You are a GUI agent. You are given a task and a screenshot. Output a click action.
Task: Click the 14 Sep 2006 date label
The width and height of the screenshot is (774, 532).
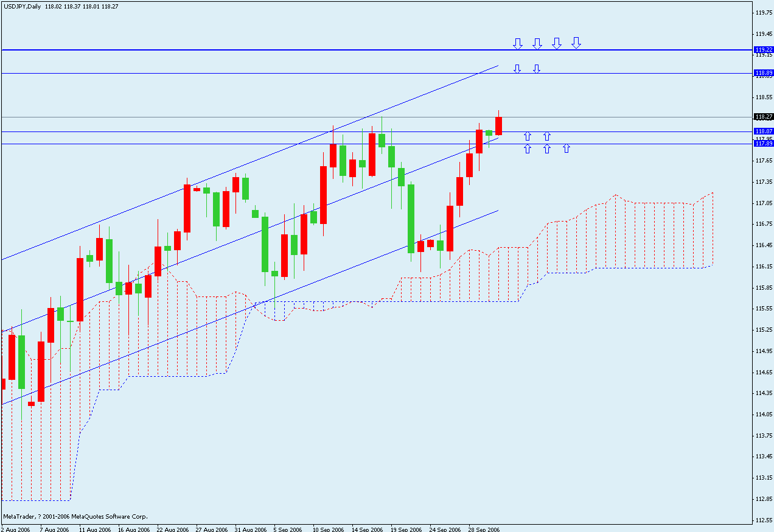pos(367,530)
